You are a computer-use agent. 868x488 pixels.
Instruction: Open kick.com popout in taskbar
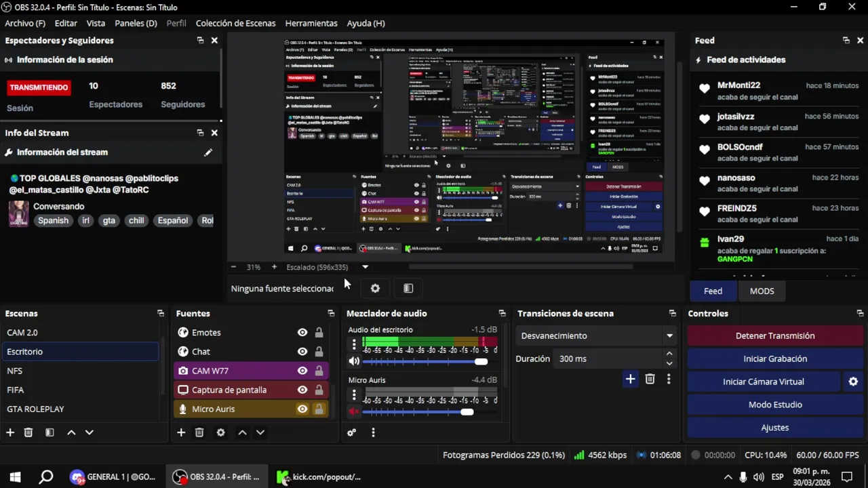click(319, 476)
